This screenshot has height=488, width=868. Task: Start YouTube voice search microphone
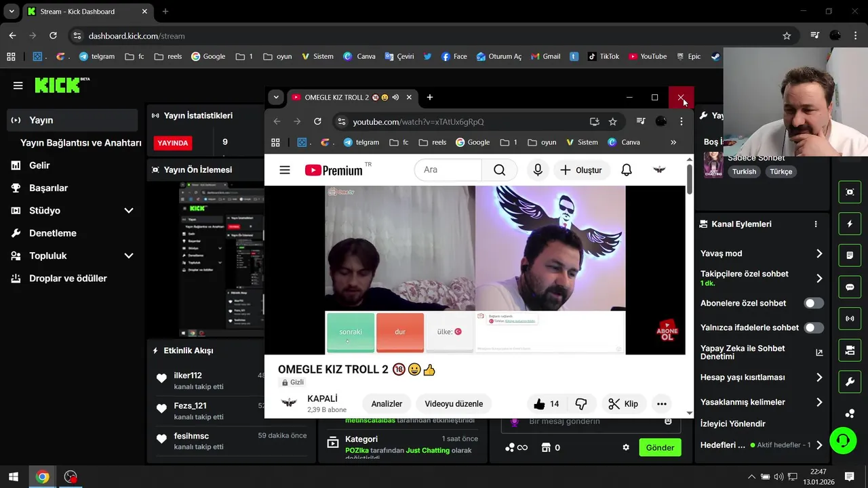tap(538, 170)
